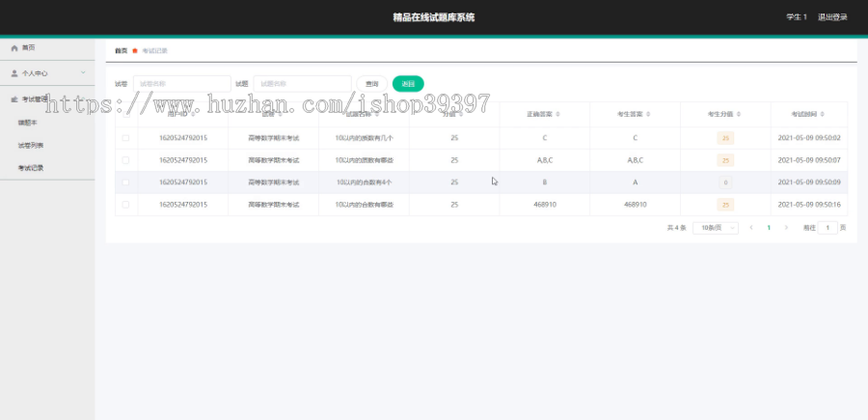Expand the 个人中心 menu chevron
Screen dimensions: 868x420
coord(83,72)
